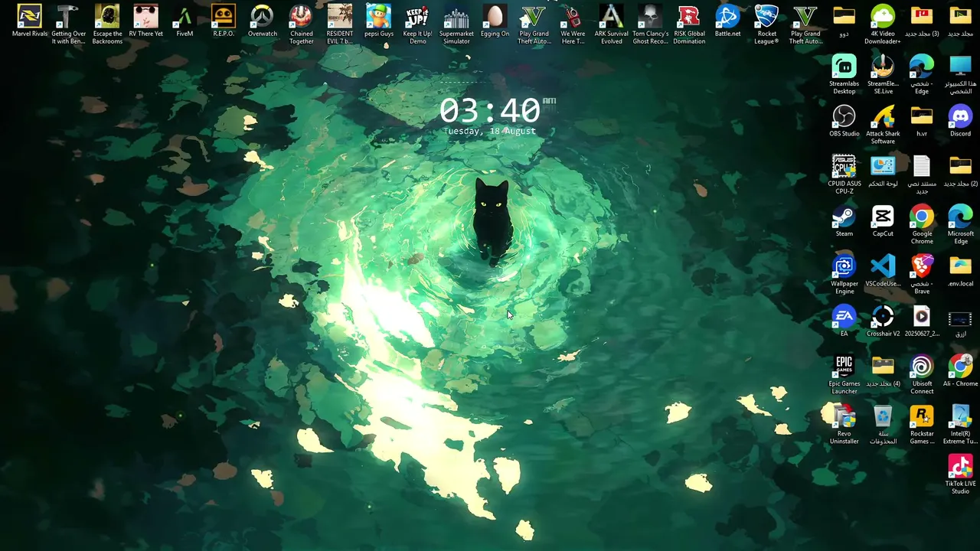The image size is (980, 551).
Task: Click the StreamElements SE.Live icon
Action: [883, 74]
